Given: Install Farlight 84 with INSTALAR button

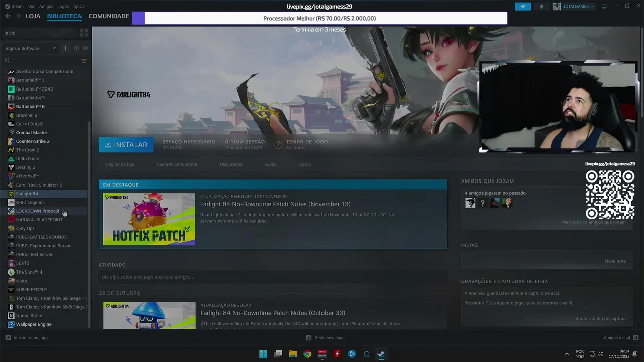Looking at the screenshot, I should point(126,145).
